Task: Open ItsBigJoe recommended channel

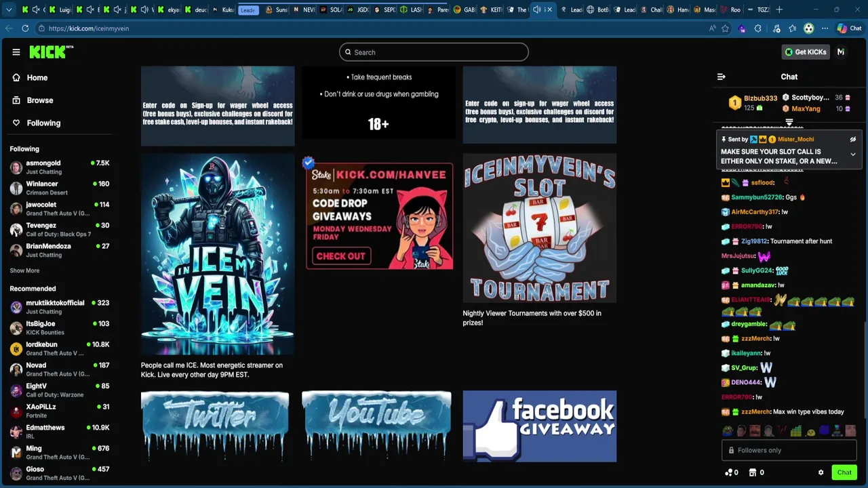Action: (60, 327)
